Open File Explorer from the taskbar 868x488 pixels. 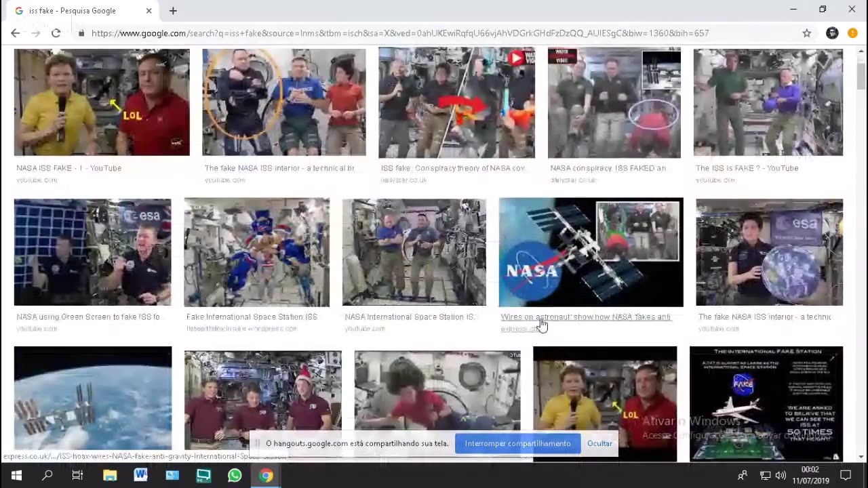[x=109, y=476]
